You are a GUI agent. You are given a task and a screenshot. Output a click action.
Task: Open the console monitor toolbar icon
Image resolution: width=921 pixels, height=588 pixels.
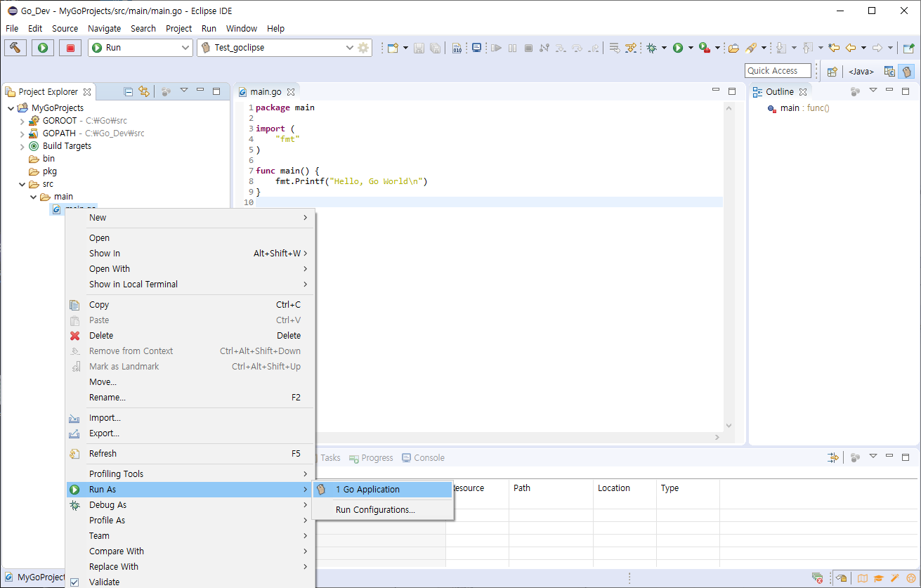point(477,48)
